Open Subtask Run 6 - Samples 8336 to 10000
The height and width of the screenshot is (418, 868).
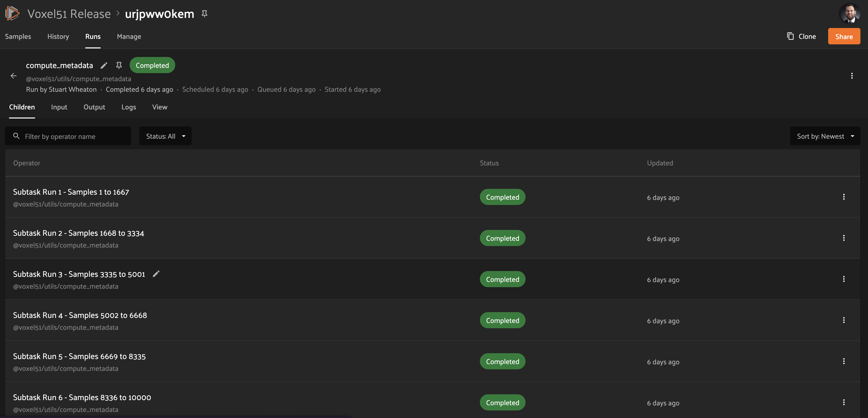click(82, 398)
